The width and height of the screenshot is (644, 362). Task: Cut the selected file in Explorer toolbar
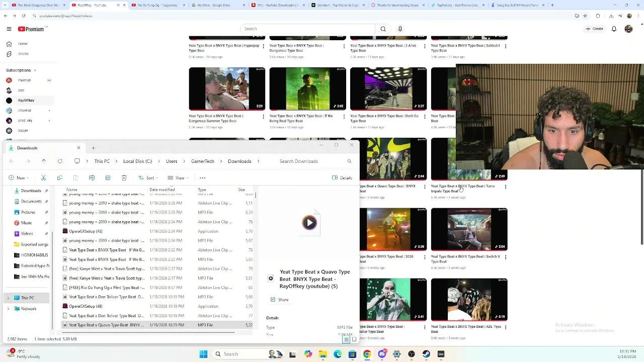(x=43, y=178)
